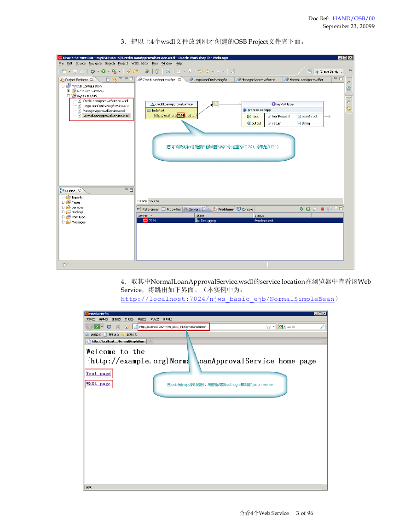This screenshot has width=399, height=532.
Task: Select LargeLoanPurchasingService.wsdl in Project Explorer
Action: tap(104, 106)
